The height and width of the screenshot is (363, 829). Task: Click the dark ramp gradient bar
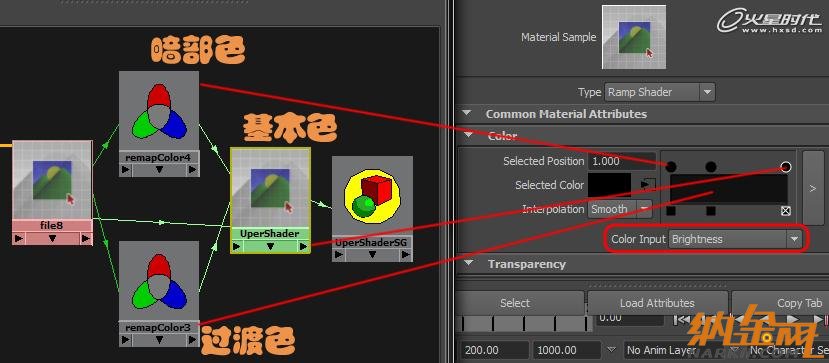pyautogui.click(x=729, y=189)
